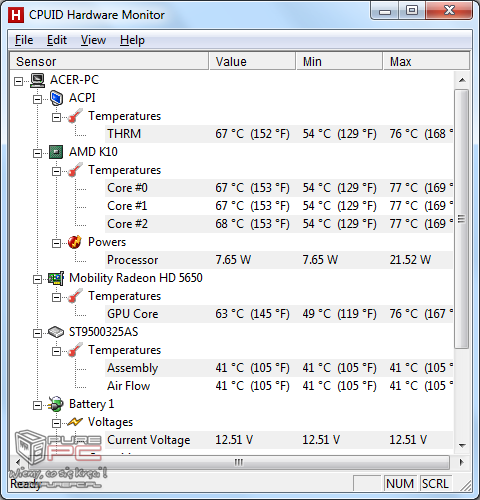Select the Core #0 row

[x=279, y=188]
